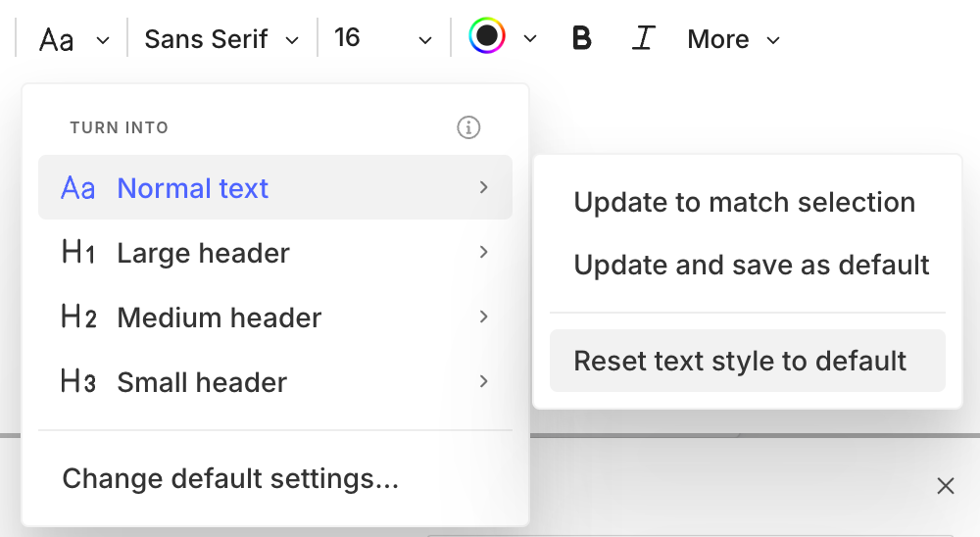This screenshot has width=980, height=537.
Task: Open the Sans Serif font dropdown
Action: click(221, 39)
